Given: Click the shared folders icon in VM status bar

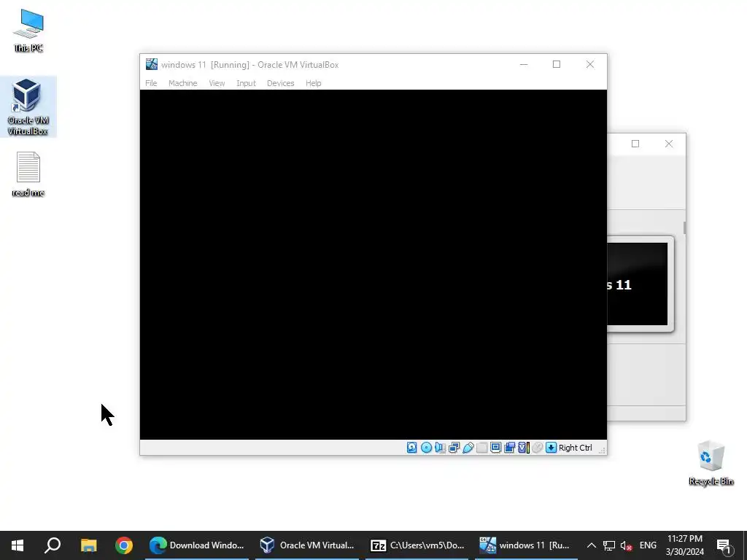Looking at the screenshot, I should pyautogui.click(x=481, y=448).
